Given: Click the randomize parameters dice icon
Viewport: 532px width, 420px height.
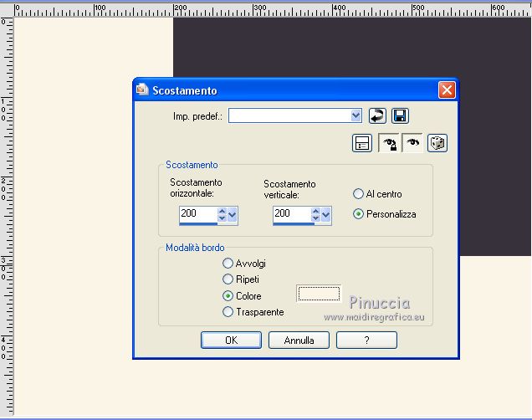Looking at the screenshot, I should pos(437,143).
